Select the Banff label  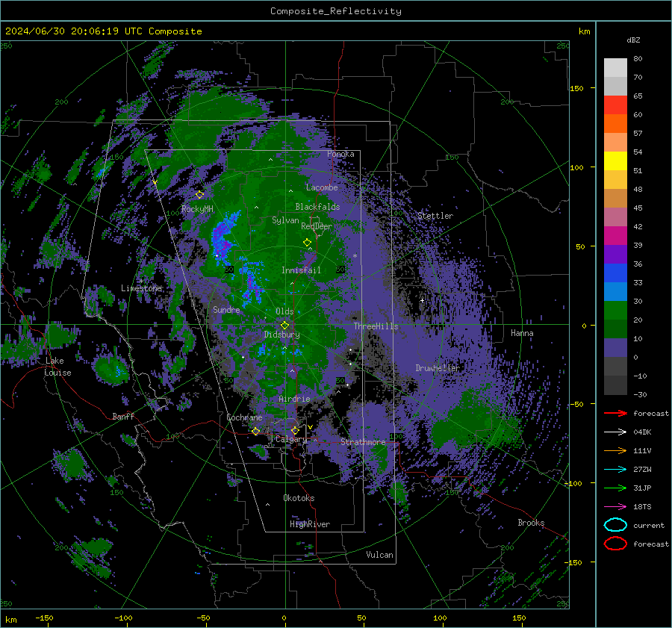click(x=123, y=416)
